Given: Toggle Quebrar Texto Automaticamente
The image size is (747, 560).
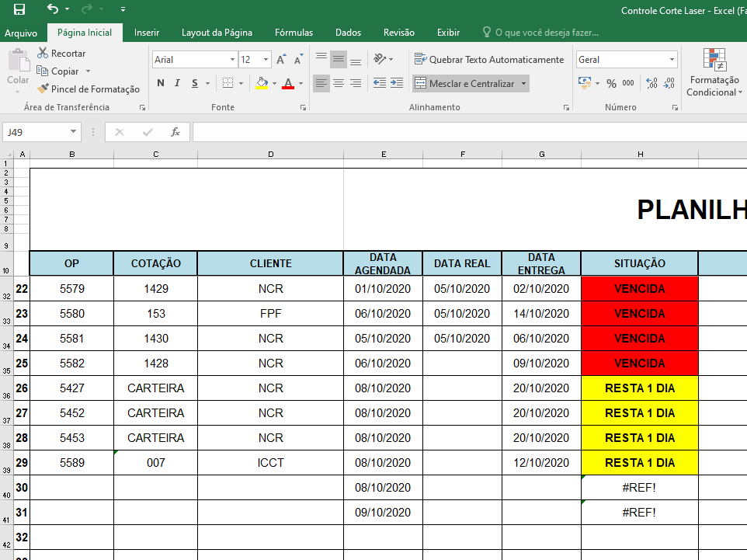Looking at the screenshot, I should click(489, 59).
